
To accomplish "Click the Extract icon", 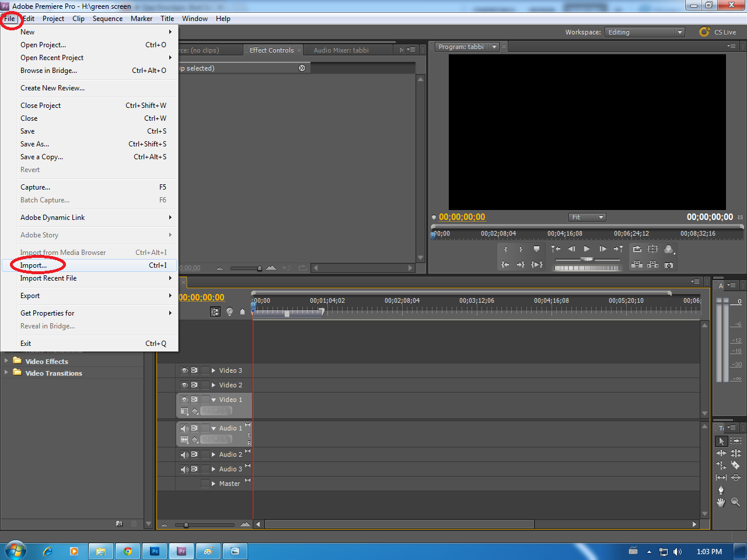I will pos(652,265).
